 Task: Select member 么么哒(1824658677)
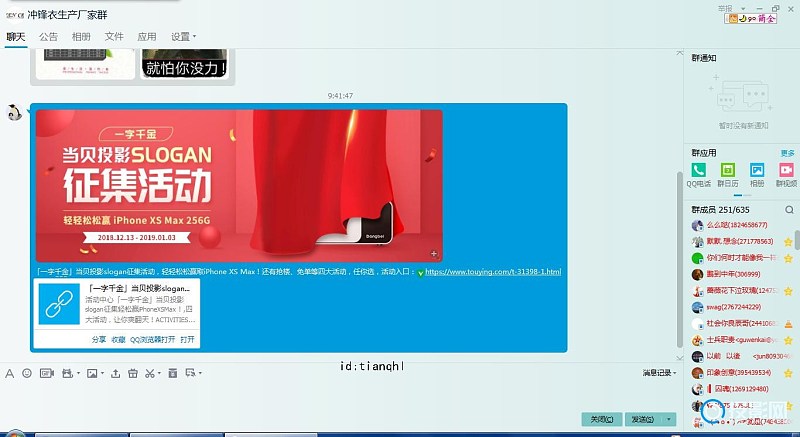pos(736,225)
